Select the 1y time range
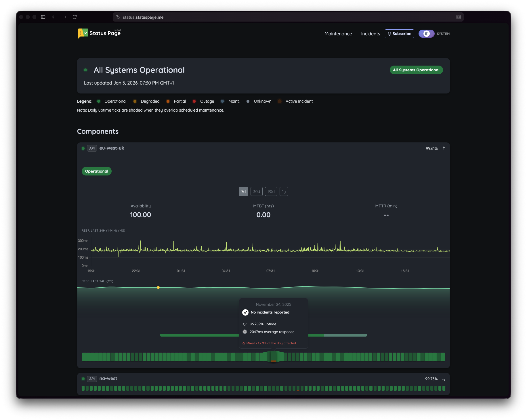This screenshot has width=527, height=420. (284, 191)
